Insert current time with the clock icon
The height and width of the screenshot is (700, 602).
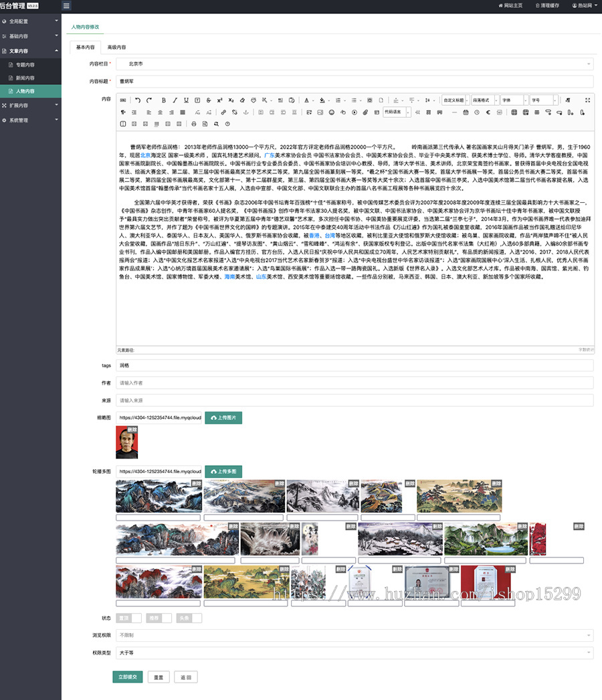coord(477,112)
